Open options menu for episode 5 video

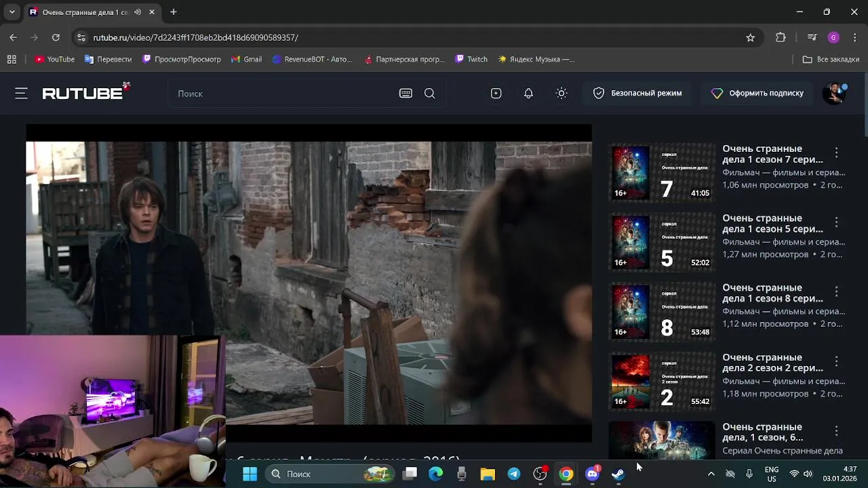pyautogui.click(x=836, y=222)
